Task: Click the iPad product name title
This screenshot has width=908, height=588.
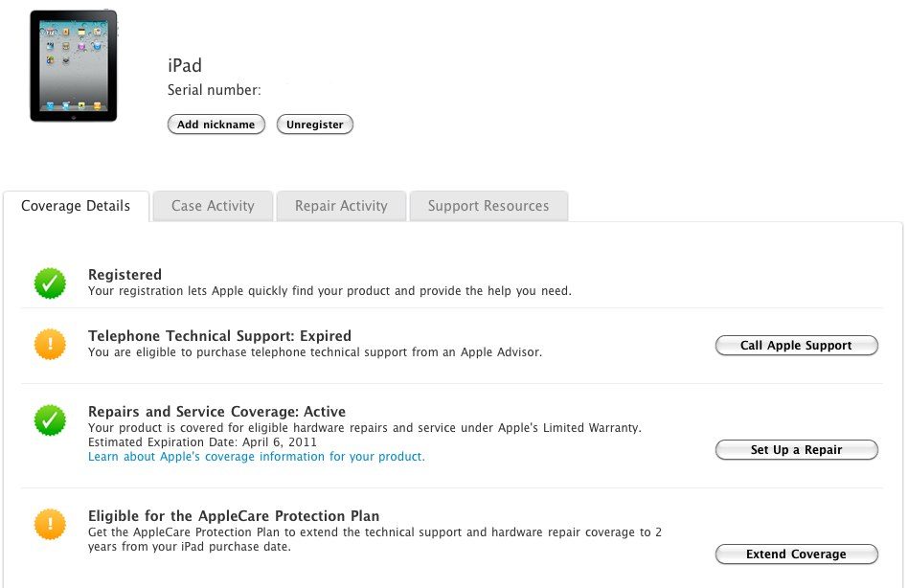Action: tap(185, 65)
